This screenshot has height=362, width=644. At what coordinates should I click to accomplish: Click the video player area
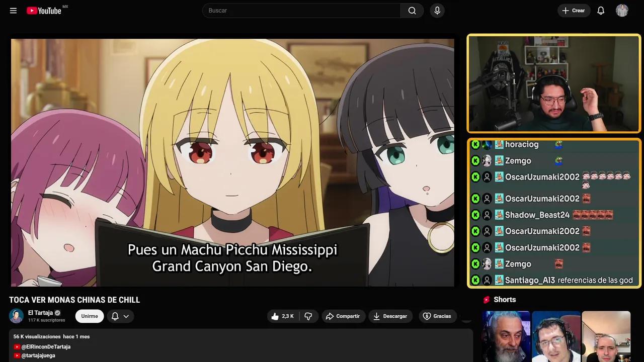coord(232,162)
